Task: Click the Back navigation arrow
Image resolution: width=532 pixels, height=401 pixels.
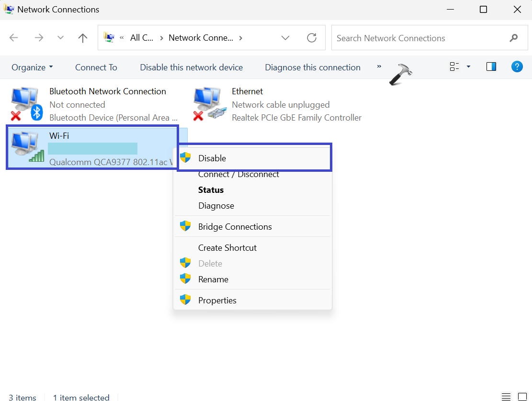Action: pyautogui.click(x=14, y=38)
